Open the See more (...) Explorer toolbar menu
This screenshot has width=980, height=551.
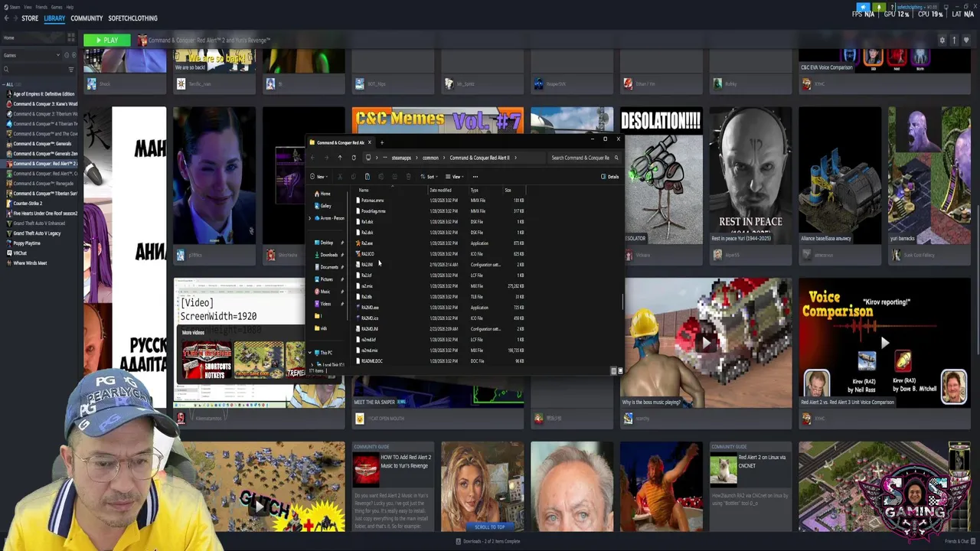[x=475, y=177]
